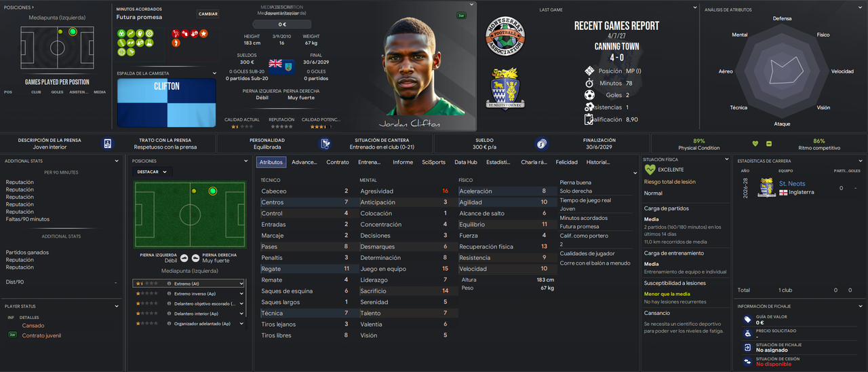The height and width of the screenshot is (372, 868).
Task: Click the loan status arrows icon
Action: pyautogui.click(x=747, y=361)
